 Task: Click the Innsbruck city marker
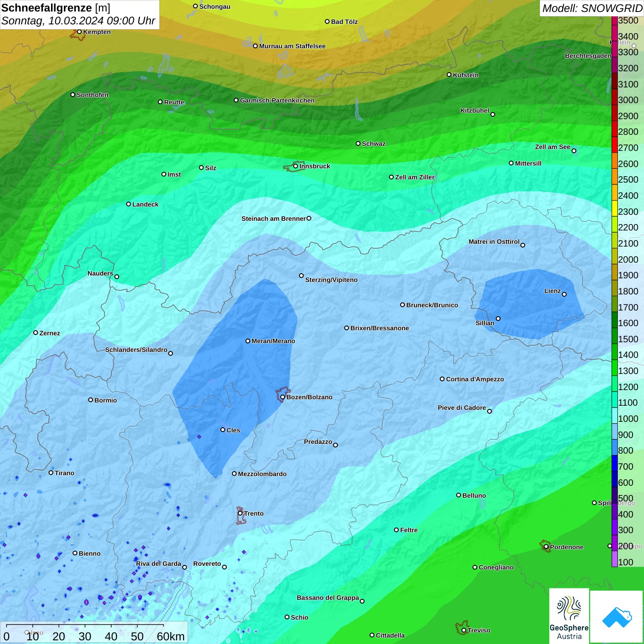[x=295, y=166]
